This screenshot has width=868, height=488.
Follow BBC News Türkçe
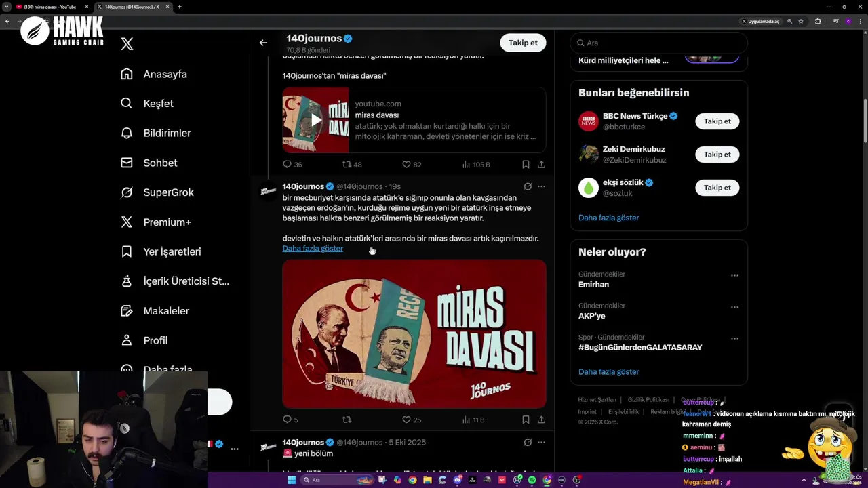[717, 121]
